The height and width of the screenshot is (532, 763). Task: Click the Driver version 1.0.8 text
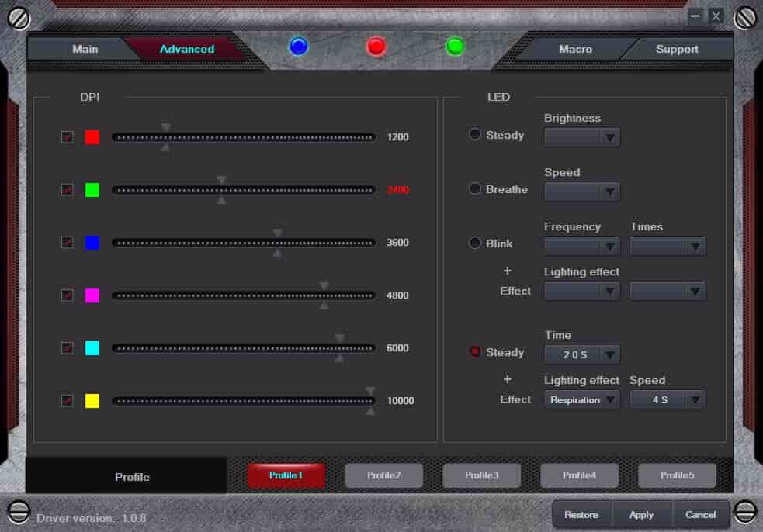point(92,518)
